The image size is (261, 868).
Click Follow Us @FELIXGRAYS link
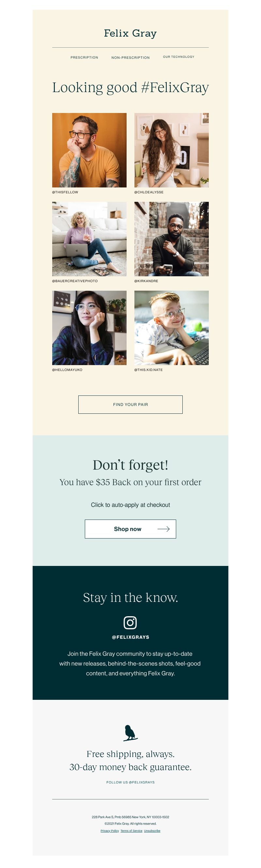click(x=130, y=782)
